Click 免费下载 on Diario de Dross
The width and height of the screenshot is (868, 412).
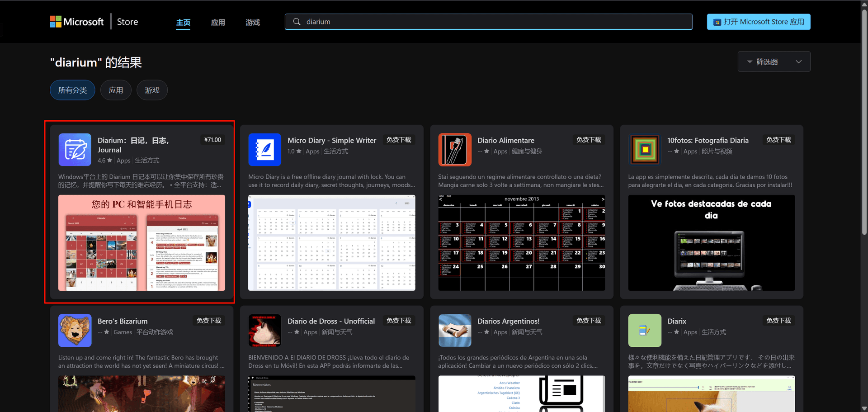pyautogui.click(x=399, y=320)
